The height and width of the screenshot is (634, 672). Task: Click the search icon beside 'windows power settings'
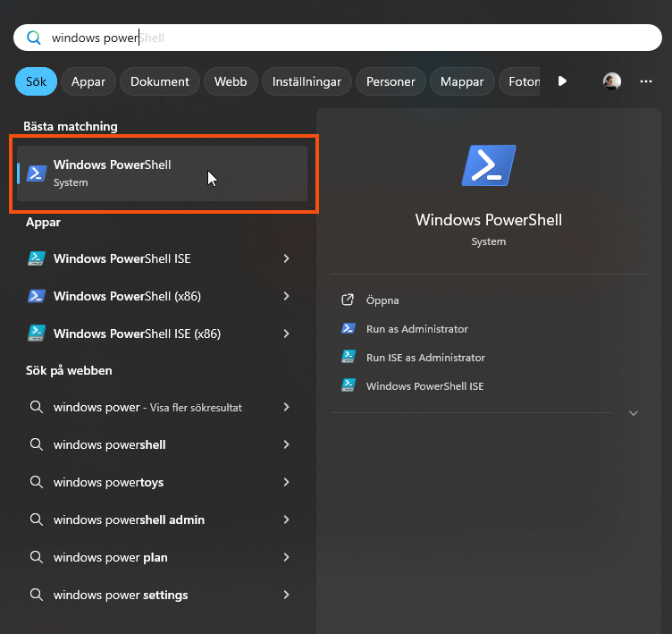click(37, 595)
